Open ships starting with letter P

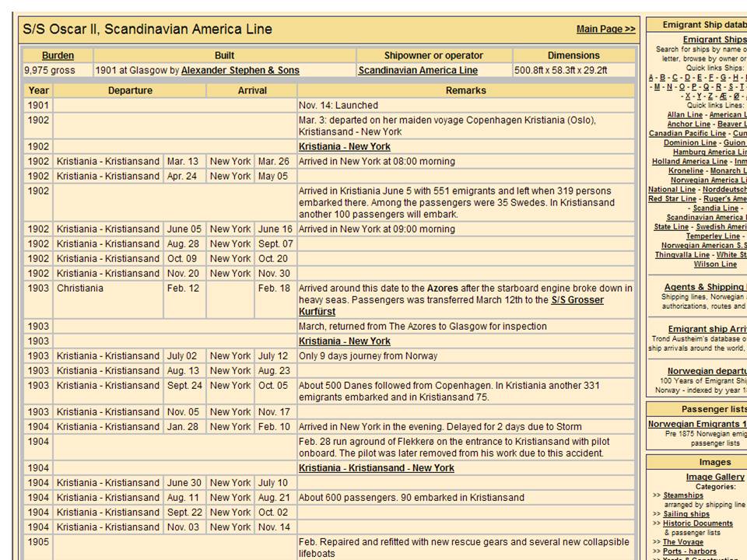tap(693, 86)
